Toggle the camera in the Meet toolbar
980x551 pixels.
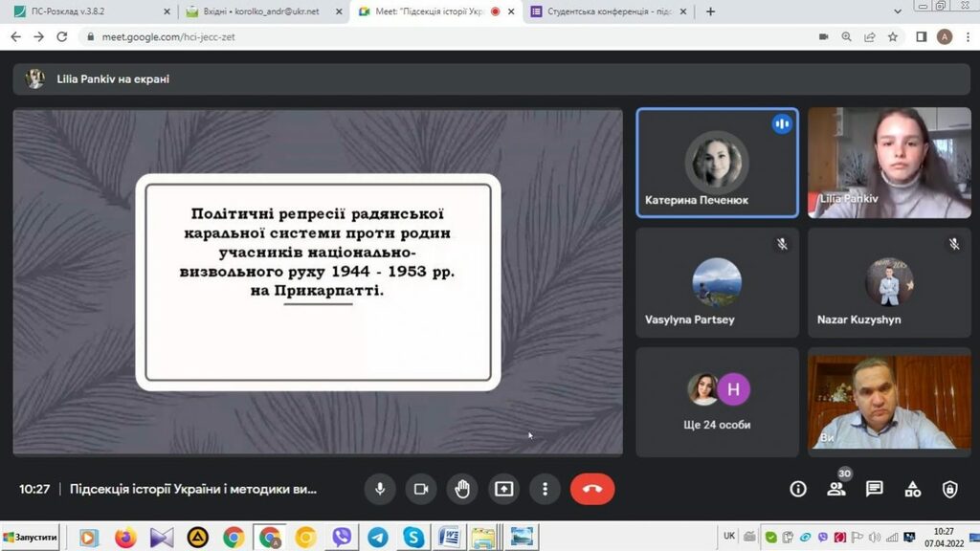click(421, 489)
